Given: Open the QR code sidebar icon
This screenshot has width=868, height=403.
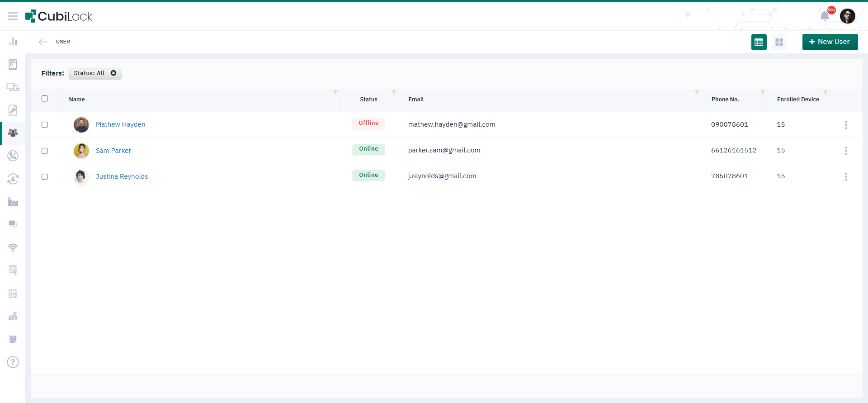Looking at the screenshot, I should pos(13,294).
